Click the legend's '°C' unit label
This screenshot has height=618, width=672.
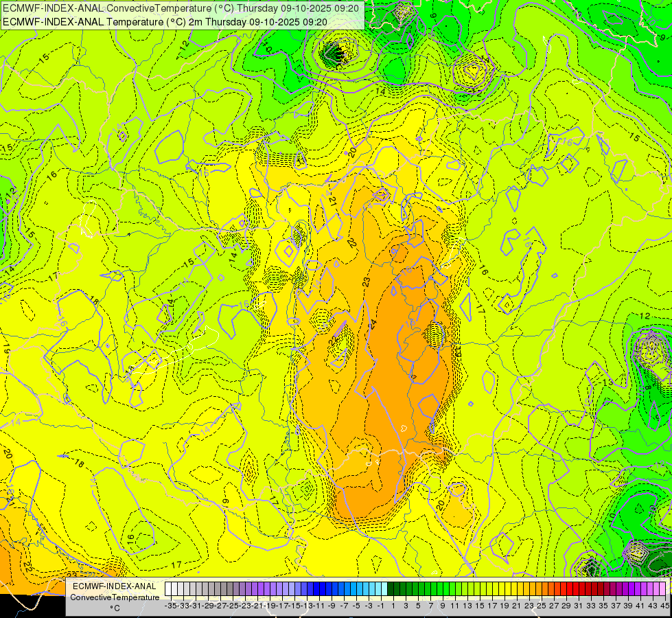tap(115, 608)
